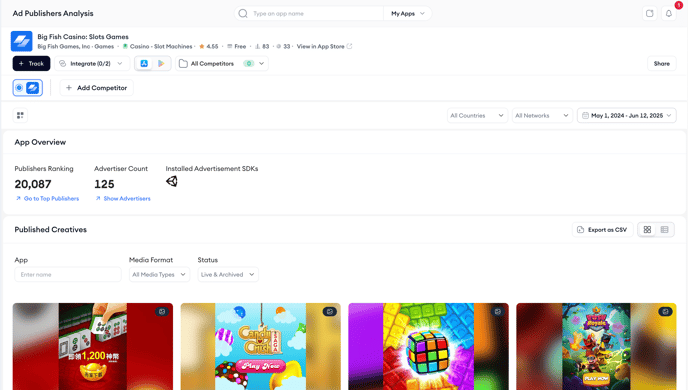
Task: Switch to grid view of creatives
Action: (647, 230)
